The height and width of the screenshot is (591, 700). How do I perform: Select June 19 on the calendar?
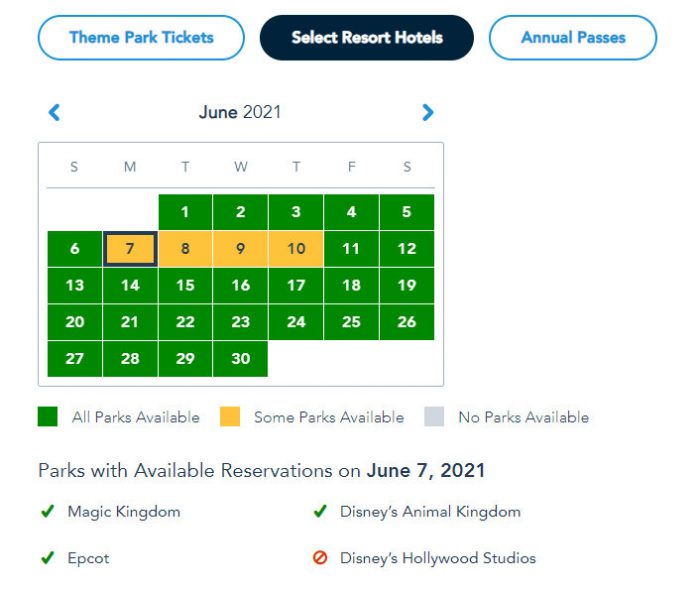click(x=407, y=286)
